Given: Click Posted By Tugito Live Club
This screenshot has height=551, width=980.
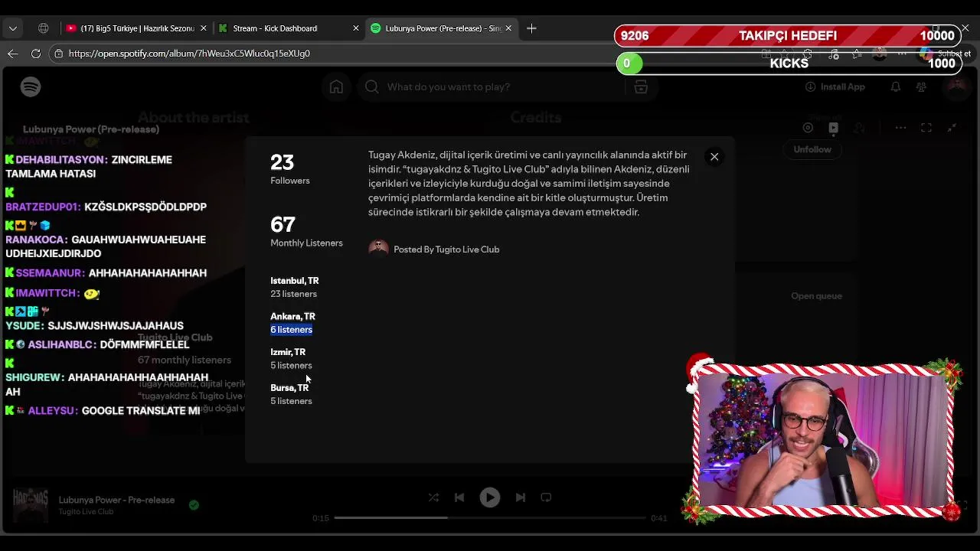Looking at the screenshot, I should point(446,249).
